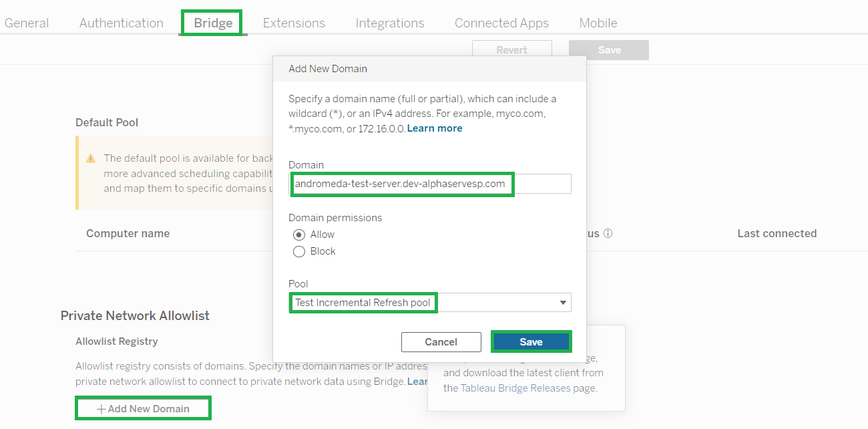Select the General tab
This screenshot has height=429, width=868.
[x=26, y=22]
